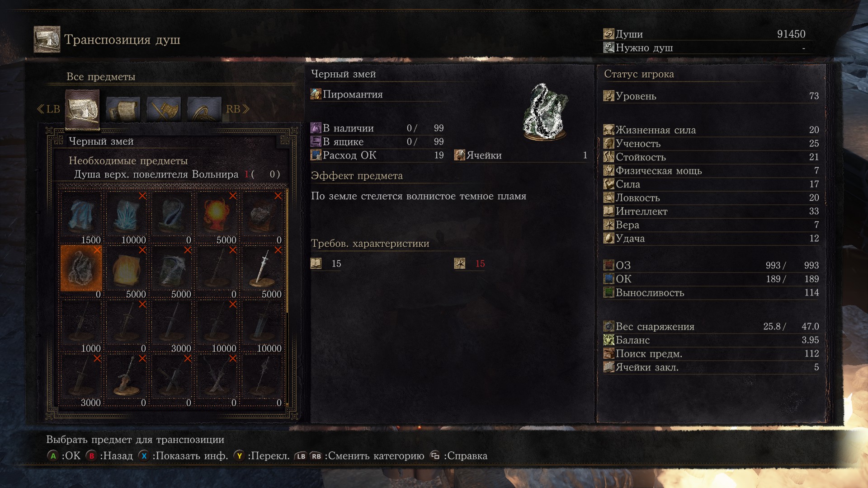This screenshot has height=488, width=868.
Task: Go to previous category with LB arrow
Action: click(x=48, y=109)
